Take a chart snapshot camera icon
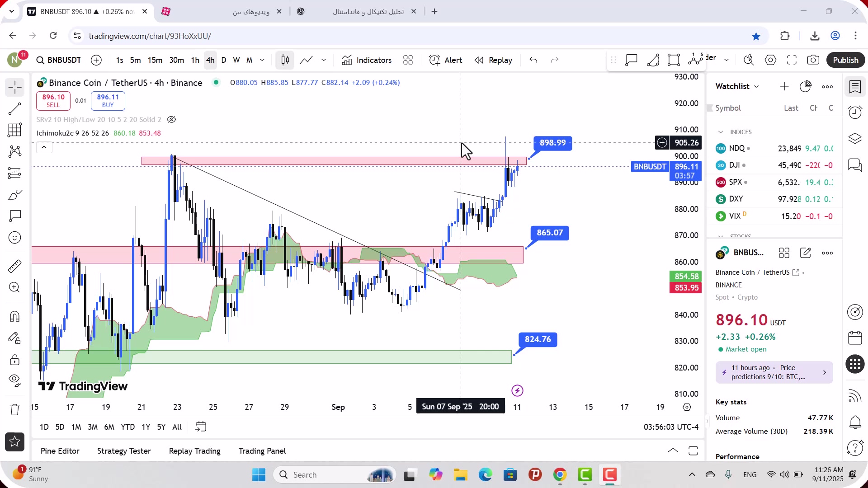The width and height of the screenshot is (868, 488). tap(813, 60)
